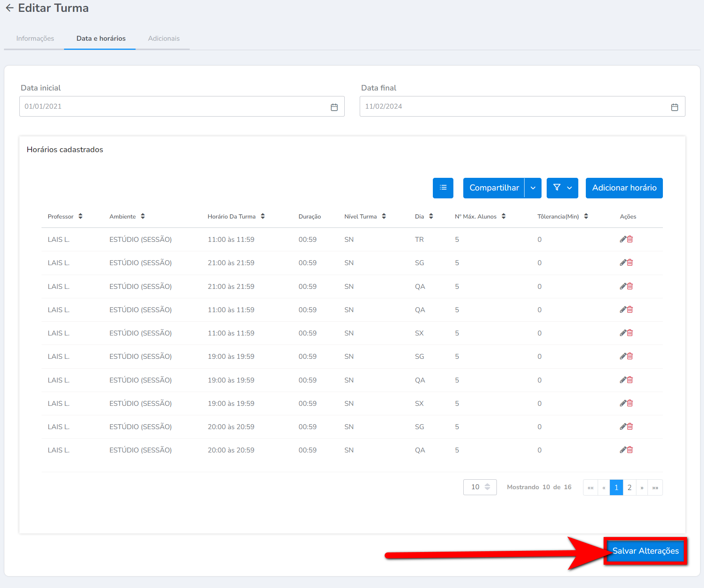Edit the QA 20:00 às 20:59 schedule row

pos(623,450)
